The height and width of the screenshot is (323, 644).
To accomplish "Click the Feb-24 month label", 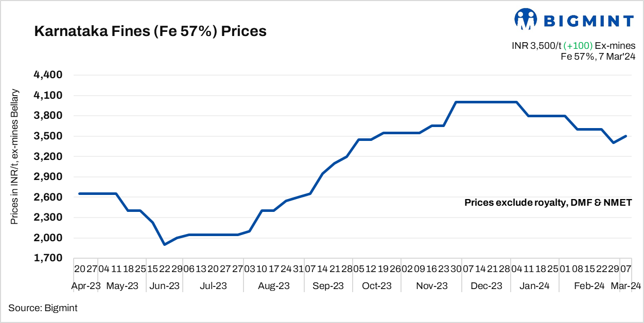I will pyautogui.click(x=589, y=285).
